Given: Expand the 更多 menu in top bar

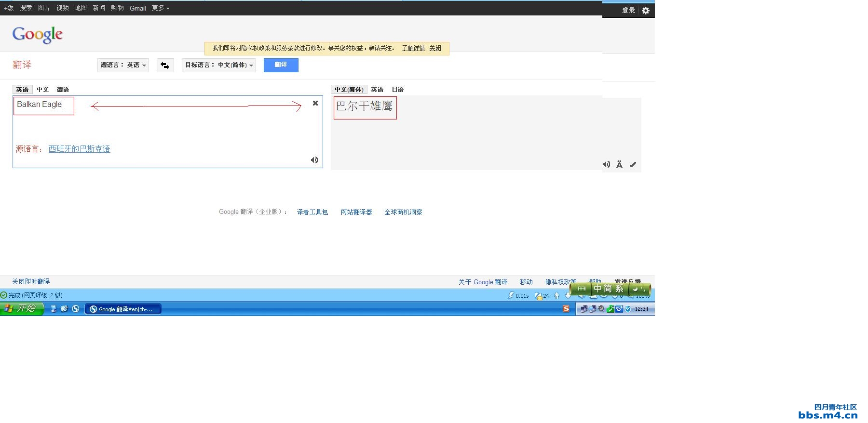Looking at the screenshot, I should (x=160, y=8).
